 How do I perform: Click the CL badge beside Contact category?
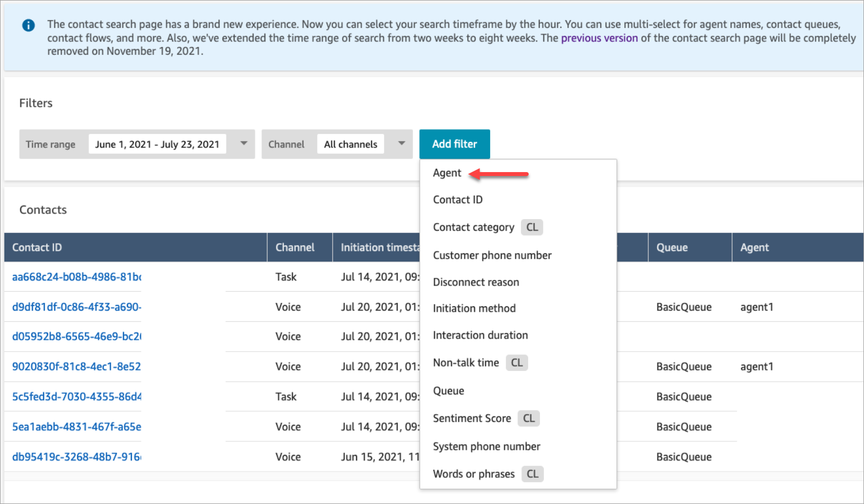(x=531, y=227)
